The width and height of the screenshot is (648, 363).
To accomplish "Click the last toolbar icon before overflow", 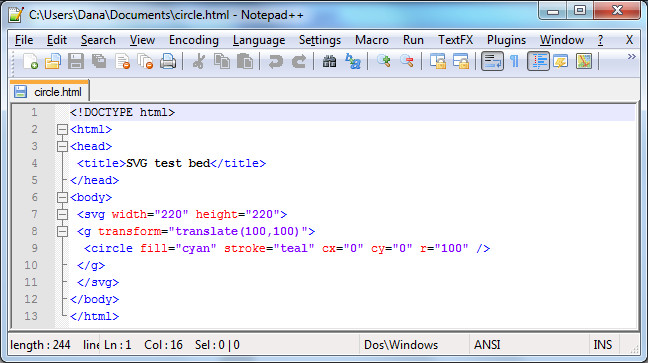I will pos(584,62).
